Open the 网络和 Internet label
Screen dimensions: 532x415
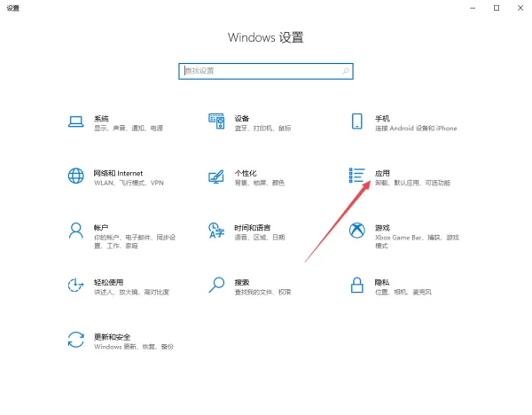[x=118, y=173]
